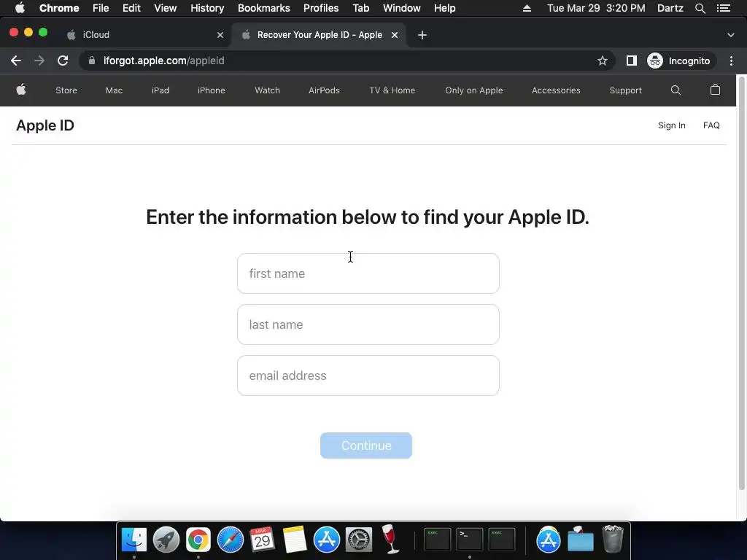The width and height of the screenshot is (747, 560).
Task: Open TV & Home navigation link
Action: (392, 90)
